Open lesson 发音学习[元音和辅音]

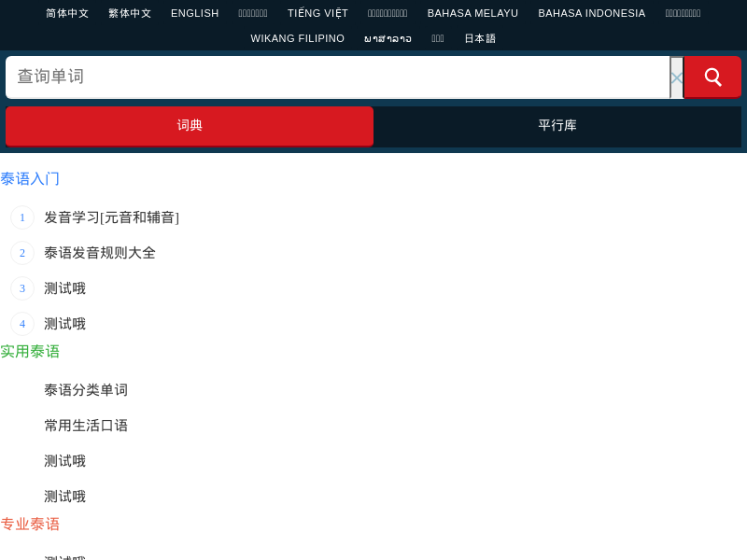[111, 217]
